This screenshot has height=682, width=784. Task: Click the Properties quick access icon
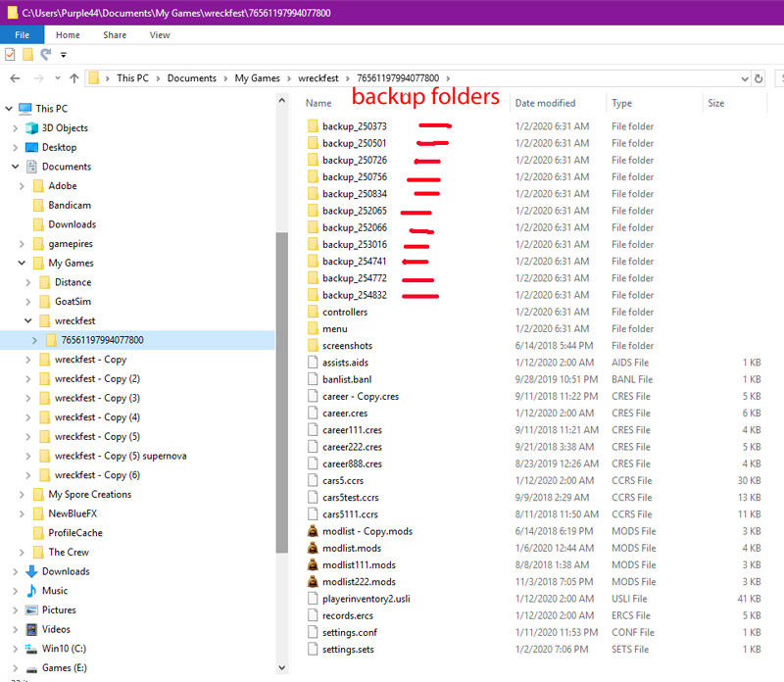point(10,54)
